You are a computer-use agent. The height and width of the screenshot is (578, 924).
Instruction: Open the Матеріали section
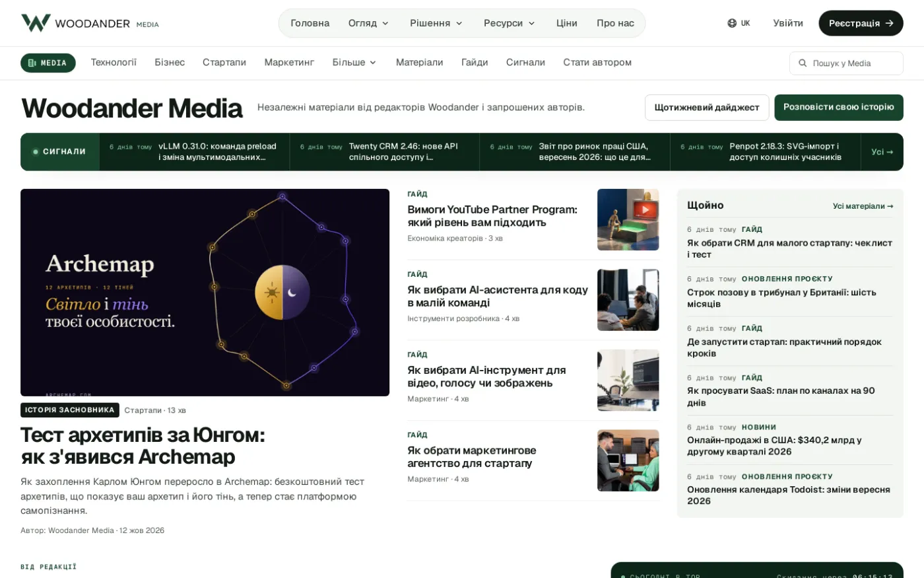point(419,62)
